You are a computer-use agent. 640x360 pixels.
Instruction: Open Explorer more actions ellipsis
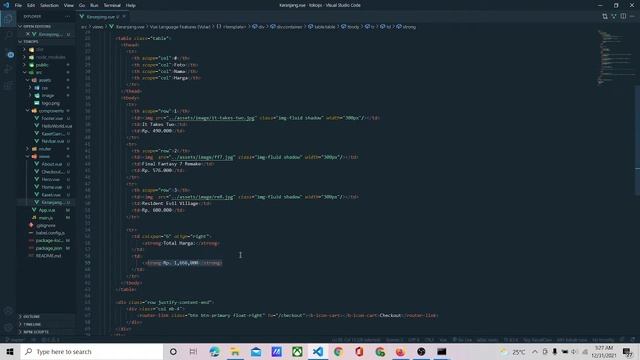coord(68,16)
